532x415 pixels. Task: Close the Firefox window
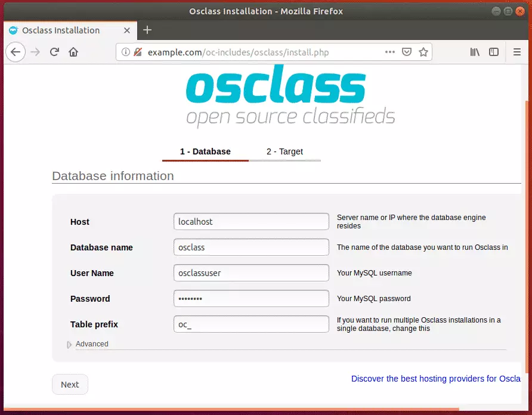[520, 11]
